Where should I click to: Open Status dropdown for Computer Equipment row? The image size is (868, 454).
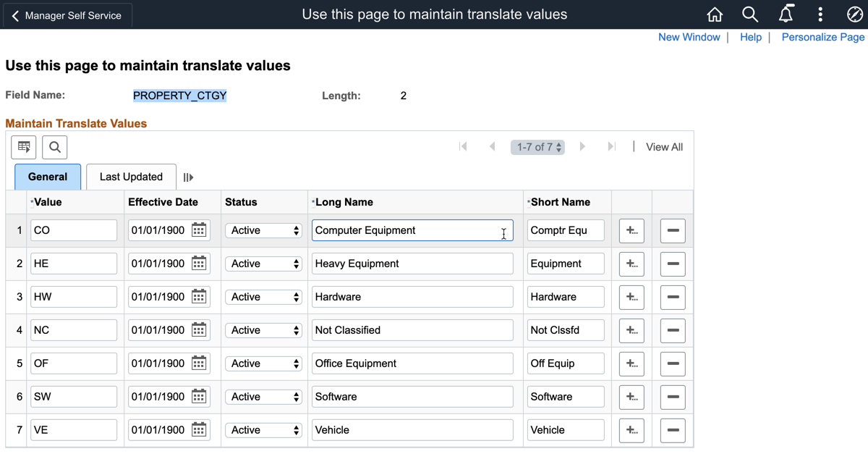(263, 230)
